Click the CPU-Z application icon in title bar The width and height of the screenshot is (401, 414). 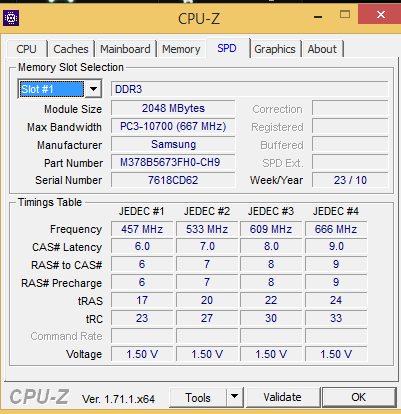[x=11, y=18]
